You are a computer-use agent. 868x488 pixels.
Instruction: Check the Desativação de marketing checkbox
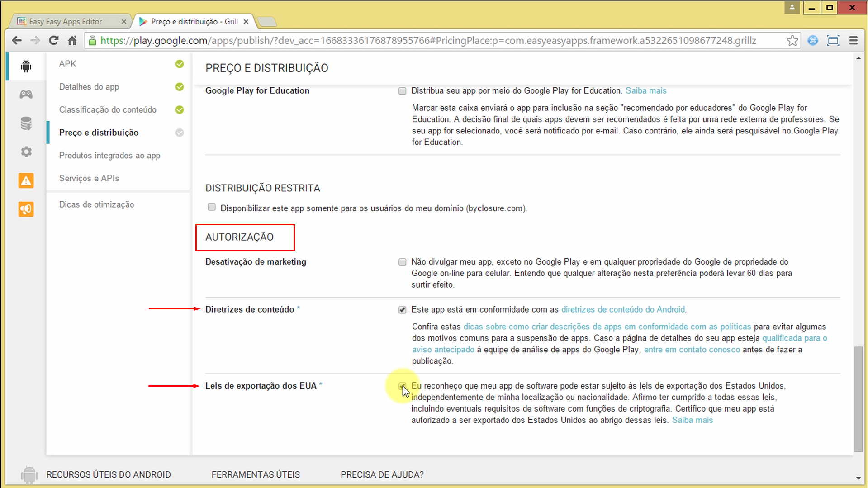click(x=402, y=262)
